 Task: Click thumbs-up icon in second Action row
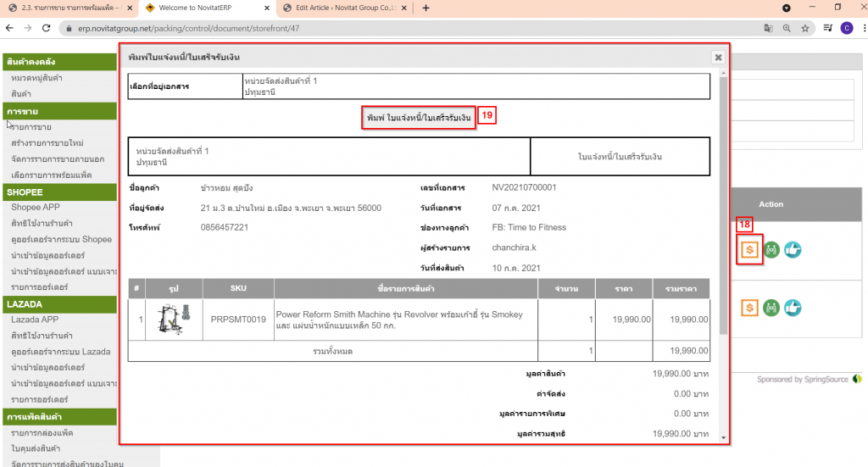[793, 307]
